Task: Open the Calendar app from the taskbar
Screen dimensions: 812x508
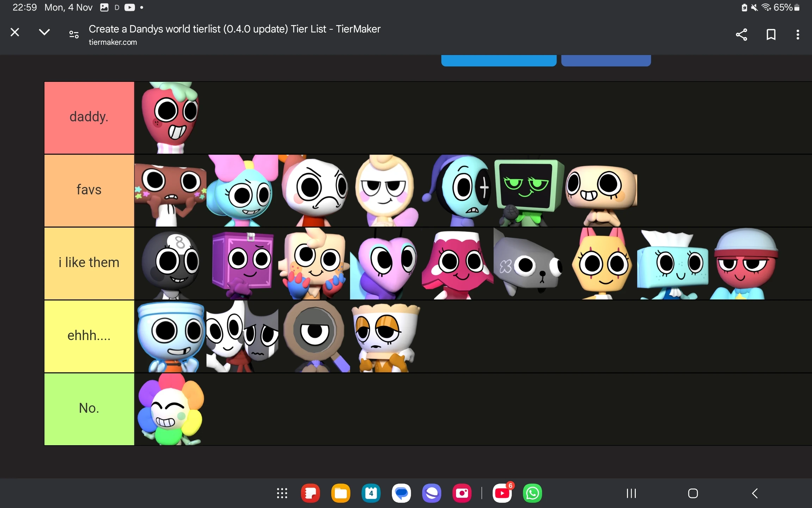Action: 371,493
